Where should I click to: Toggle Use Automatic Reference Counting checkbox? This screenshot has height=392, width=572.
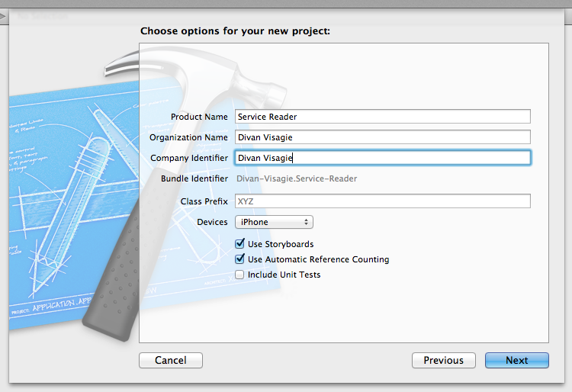[x=239, y=259]
